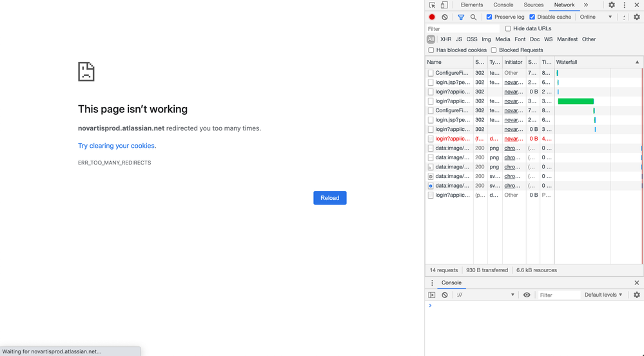Disable the Disable cache checkbox
Image resolution: width=644 pixels, height=356 pixels.
(x=532, y=17)
